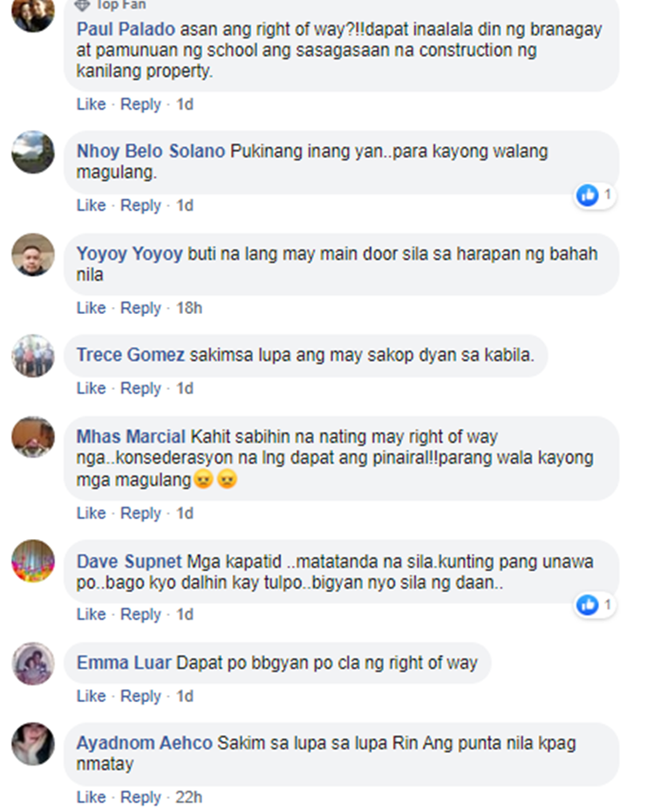Reply to Nhoy Belo Solano's comment
This screenshot has width=654, height=812.
141,206
